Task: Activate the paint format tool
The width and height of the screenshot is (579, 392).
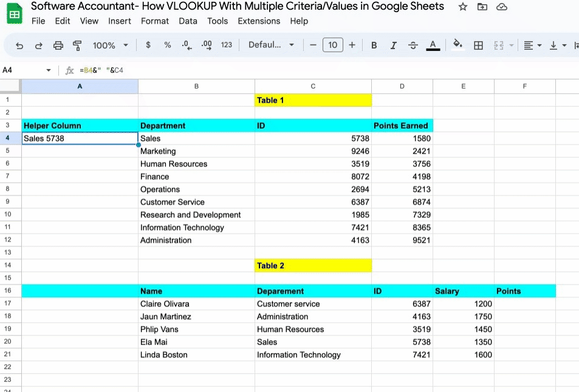Action: [77, 46]
